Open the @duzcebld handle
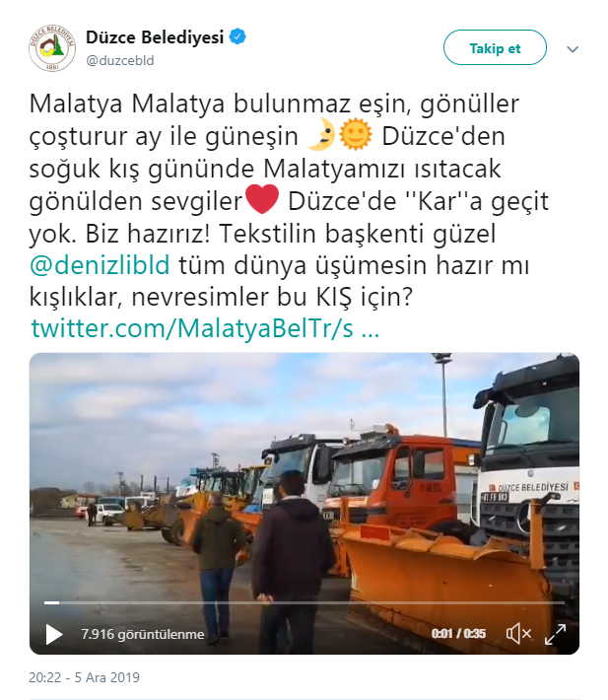Viewport: 608px width, 700px height. pyautogui.click(x=120, y=60)
